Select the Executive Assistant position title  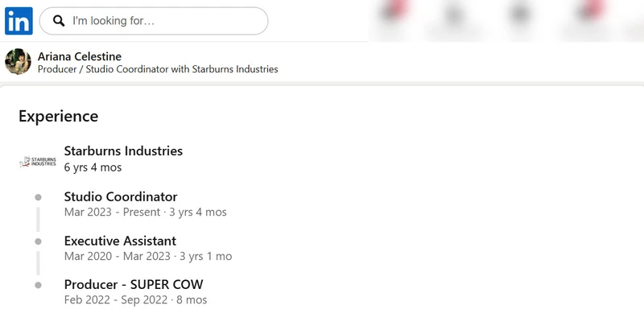(120, 241)
